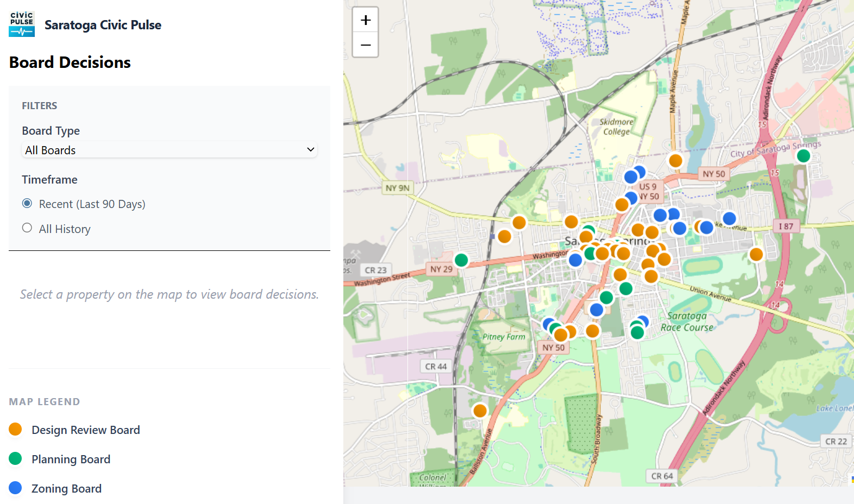
Task: Click the Filters heading
Action: 39,106
